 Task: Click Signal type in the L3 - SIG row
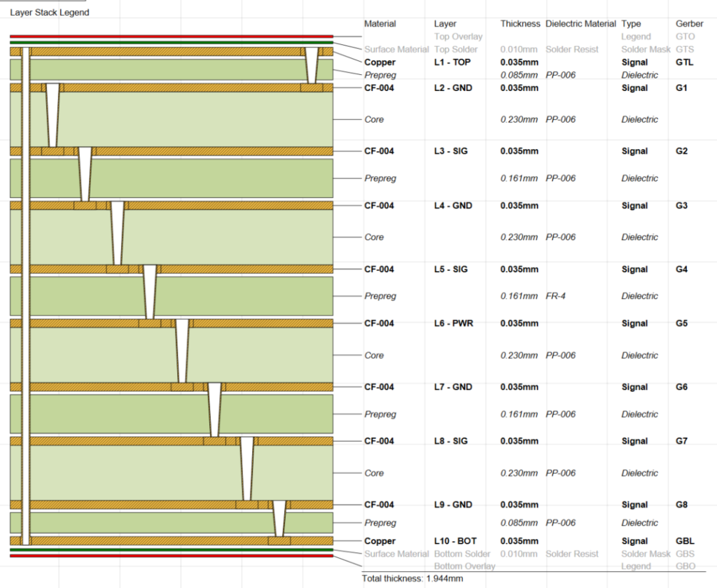coord(634,151)
